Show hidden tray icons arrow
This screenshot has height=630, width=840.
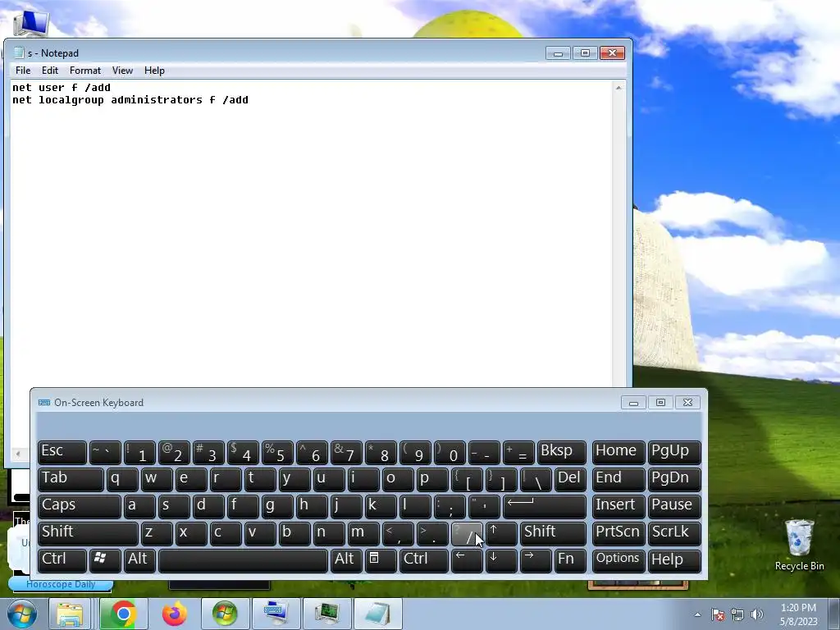point(697,614)
